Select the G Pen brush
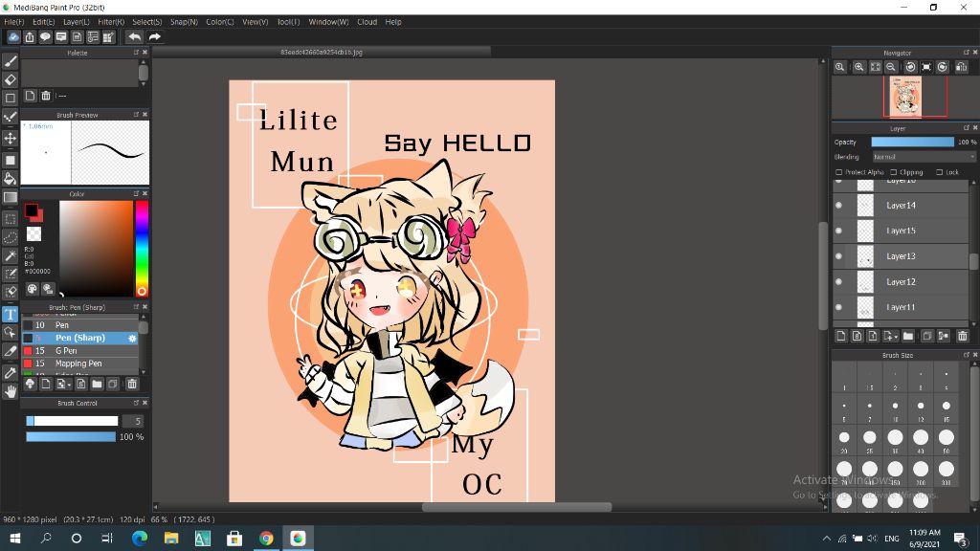This screenshot has width=980, height=551. tap(80, 351)
